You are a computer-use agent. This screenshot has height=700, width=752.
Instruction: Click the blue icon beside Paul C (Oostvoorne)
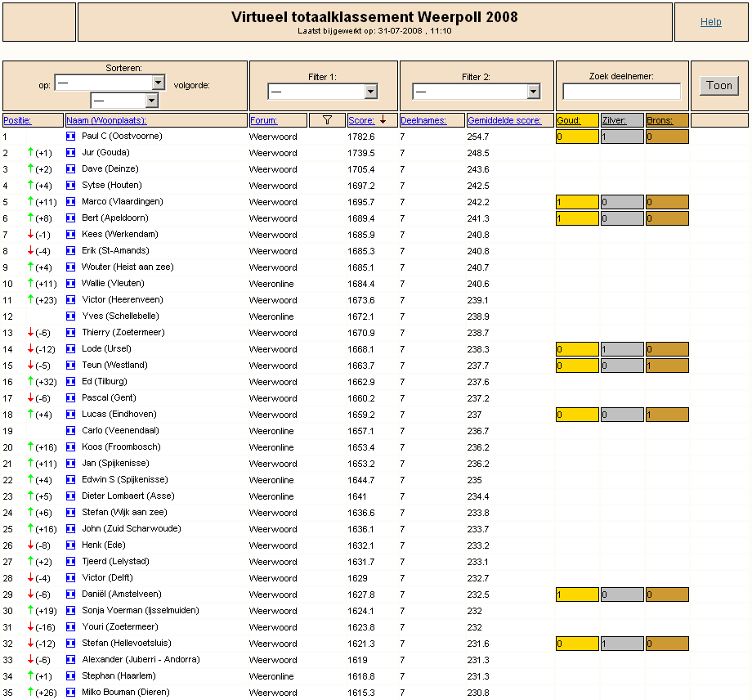pos(70,137)
